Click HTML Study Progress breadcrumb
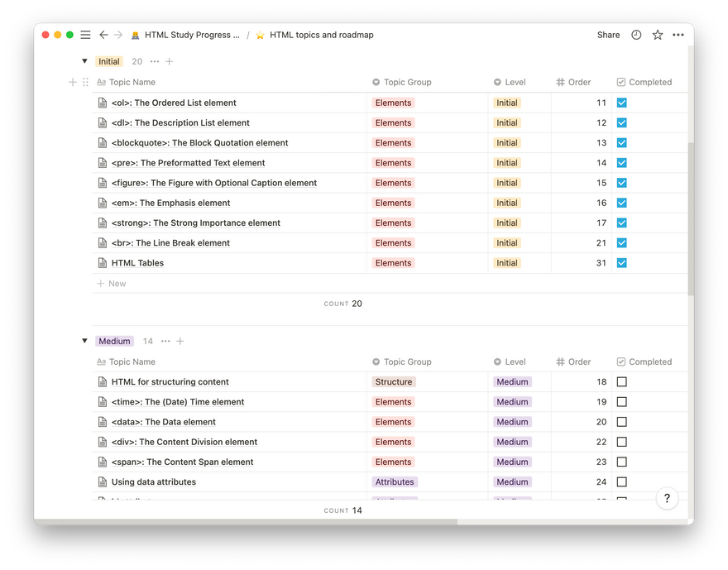Image resolution: width=728 pixels, height=570 pixels. point(191,35)
